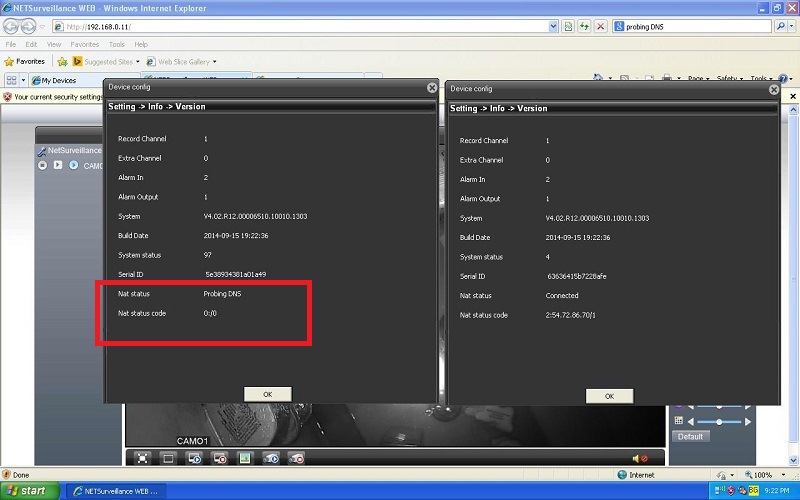Click the record circle icon beside CAM01
800x500 pixels.
[x=42, y=165]
